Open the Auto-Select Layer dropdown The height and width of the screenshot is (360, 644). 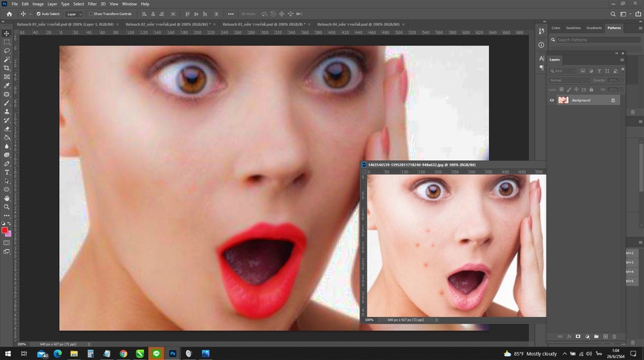[74, 14]
